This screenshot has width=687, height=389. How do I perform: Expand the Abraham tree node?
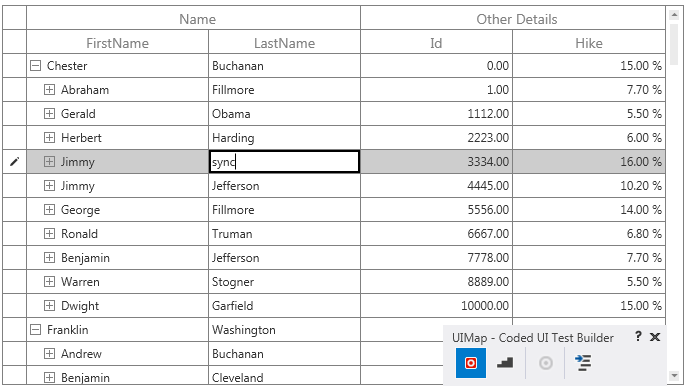[x=50, y=90]
